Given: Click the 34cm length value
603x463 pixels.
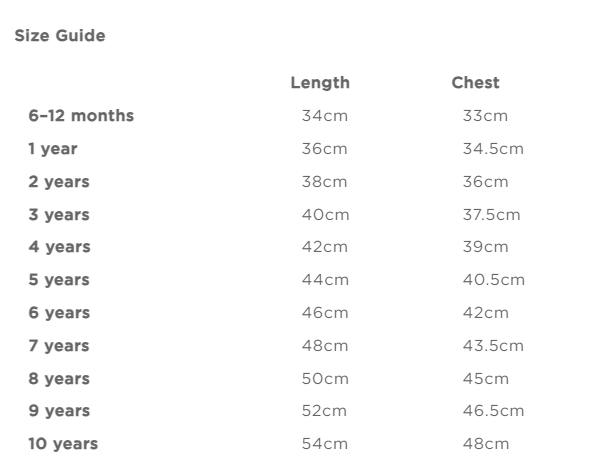Looking at the screenshot, I should click(325, 116).
